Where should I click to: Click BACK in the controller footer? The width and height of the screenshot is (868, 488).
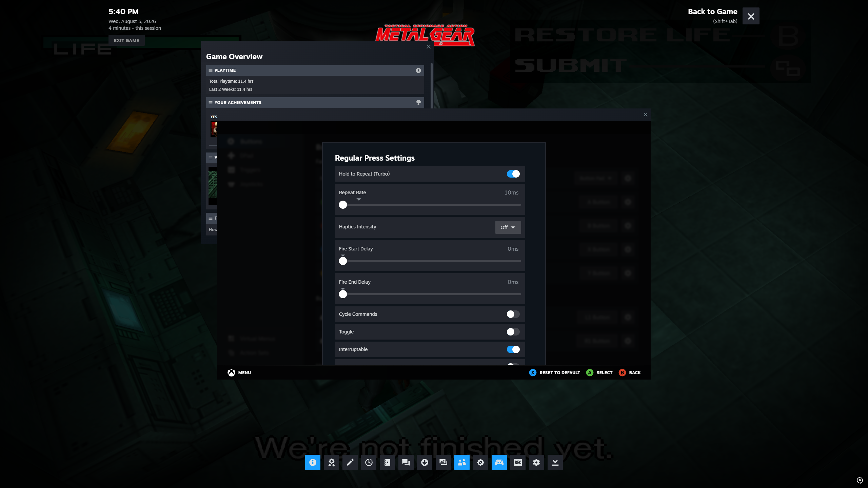tap(635, 372)
